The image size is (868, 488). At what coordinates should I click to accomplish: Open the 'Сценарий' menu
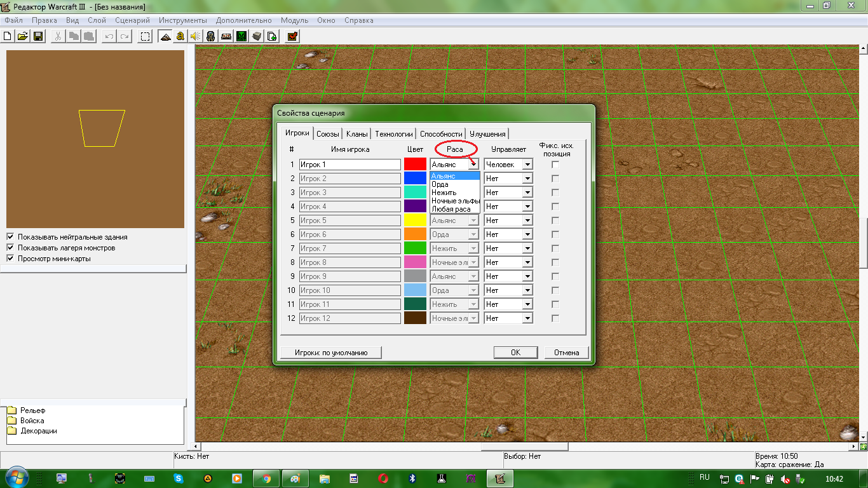[x=132, y=20]
